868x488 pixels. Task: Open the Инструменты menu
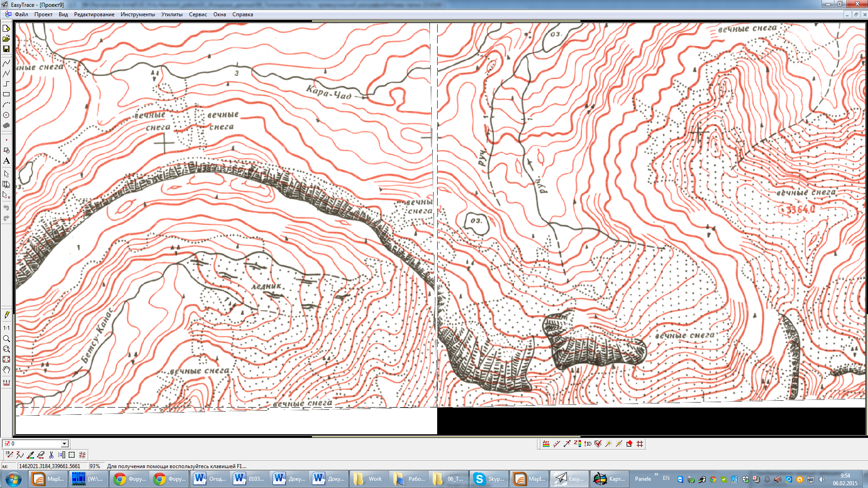click(137, 14)
